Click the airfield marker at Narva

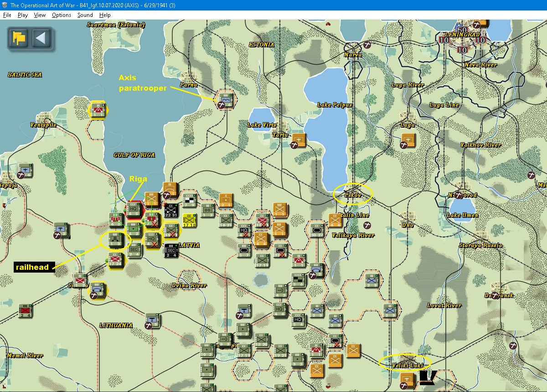click(x=367, y=45)
